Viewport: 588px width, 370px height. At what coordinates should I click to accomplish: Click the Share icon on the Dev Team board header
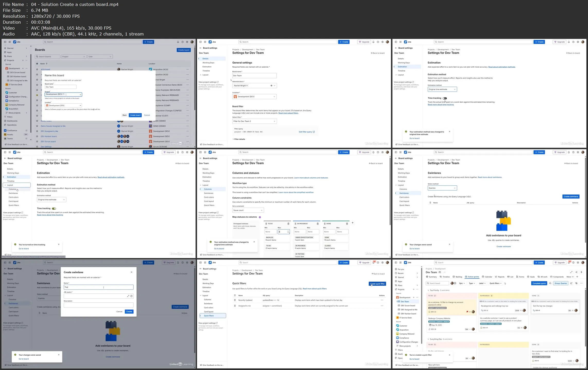576,272
